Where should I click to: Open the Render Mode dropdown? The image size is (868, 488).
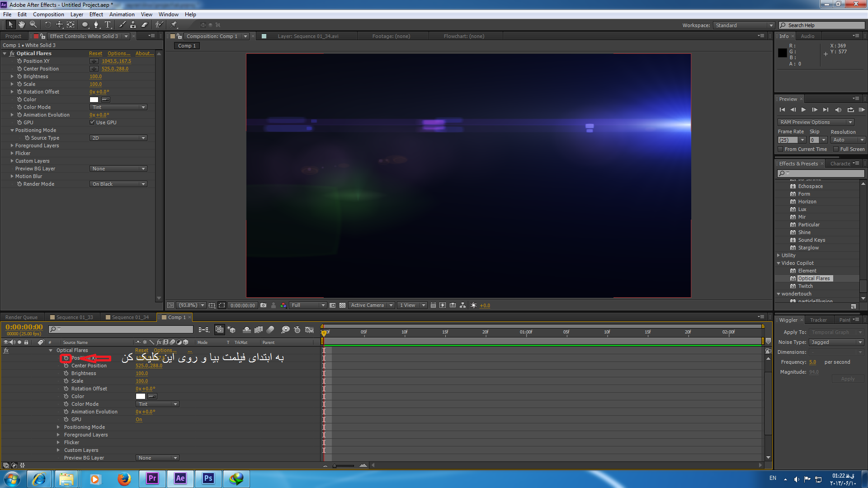click(x=118, y=183)
